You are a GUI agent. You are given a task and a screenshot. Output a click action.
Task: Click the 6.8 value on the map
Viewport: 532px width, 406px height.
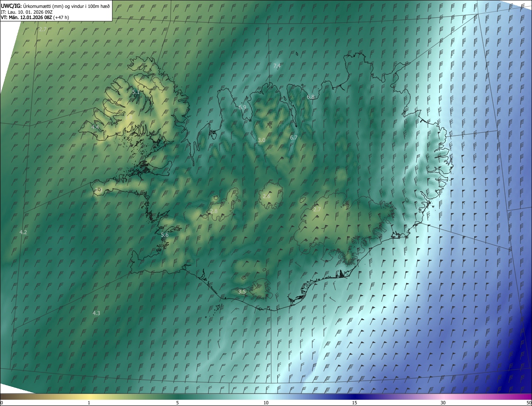tap(310, 97)
